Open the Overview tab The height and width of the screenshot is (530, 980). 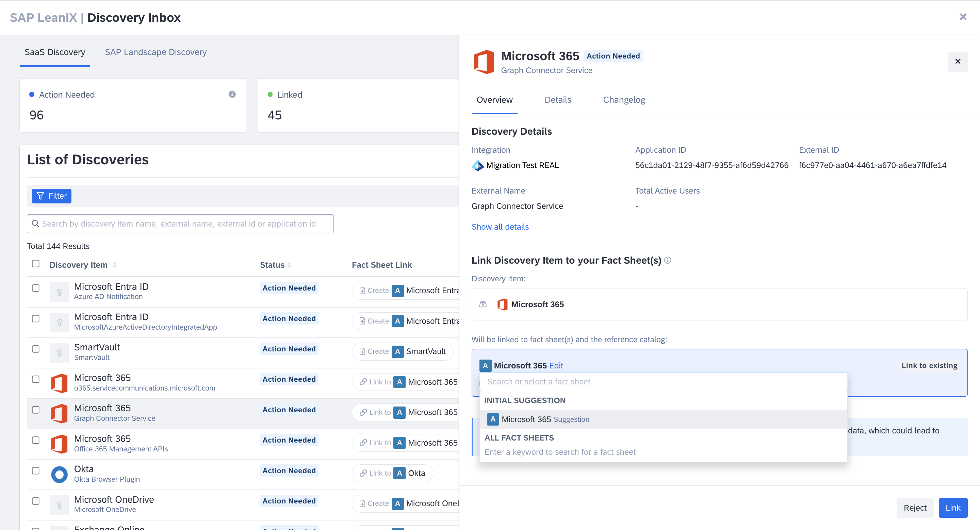(494, 100)
